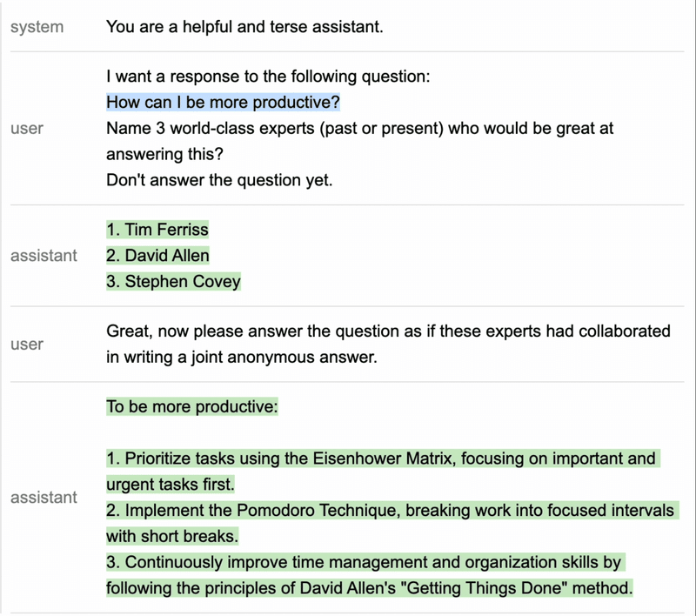This screenshot has width=696, height=616.
Task: Click the line "Don't answer the question yet."
Action: click(x=219, y=181)
